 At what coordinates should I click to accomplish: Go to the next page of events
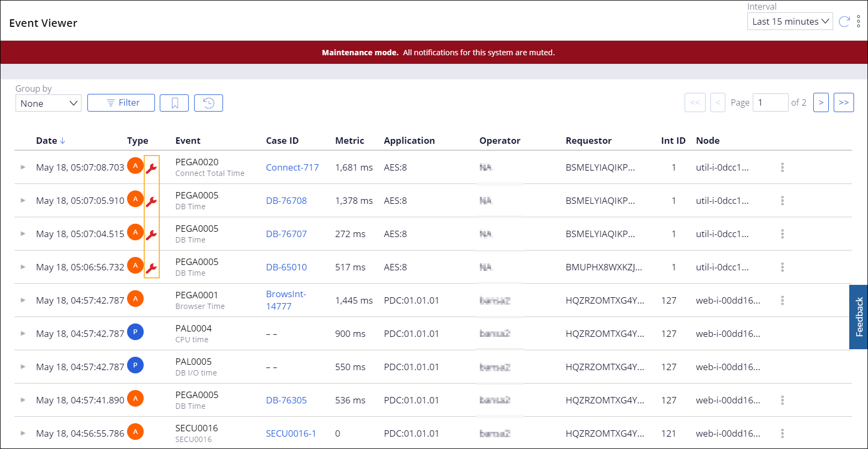point(821,102)
